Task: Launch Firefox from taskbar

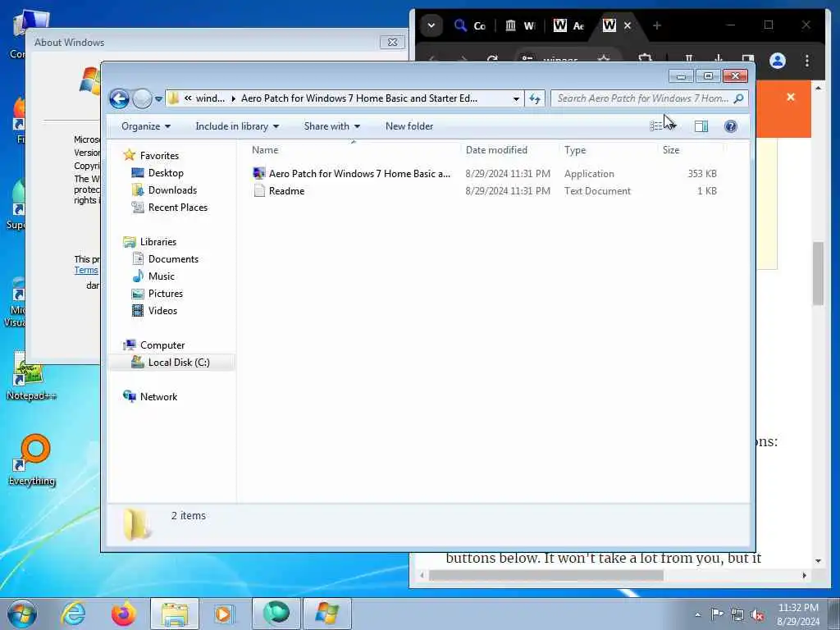Action: click(x=123, y=614)
